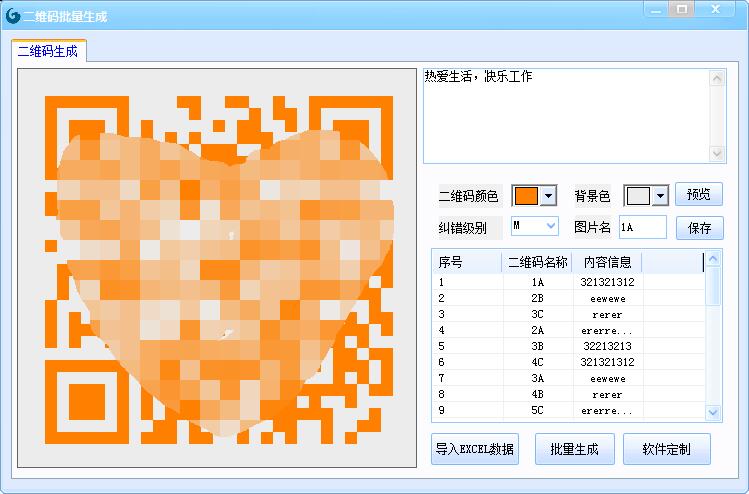Select row 5 named 3B
The width and height of the screenshot is (749, 494).
[x=568, y=346]
